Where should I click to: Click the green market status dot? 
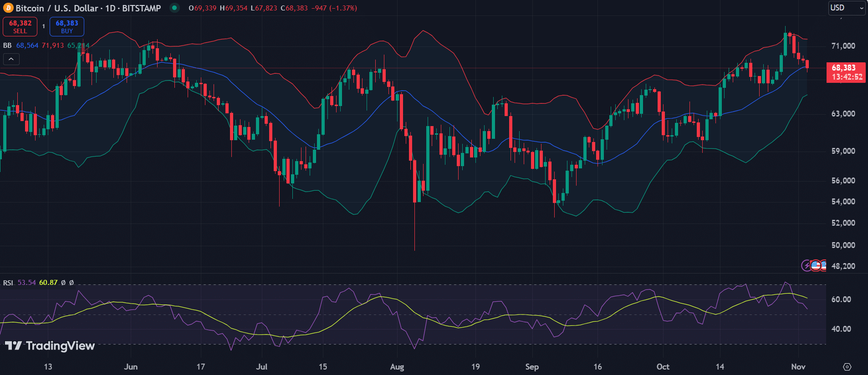(174, 8)
